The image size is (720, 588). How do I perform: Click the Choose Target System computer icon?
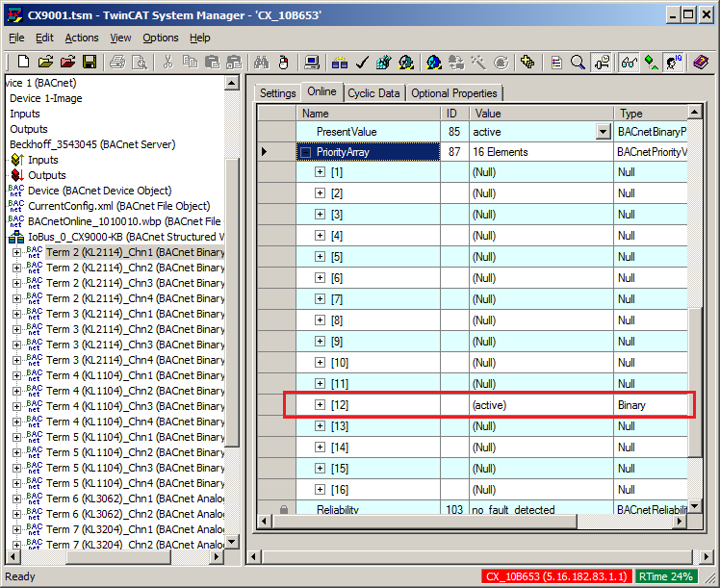click(312, 62)
